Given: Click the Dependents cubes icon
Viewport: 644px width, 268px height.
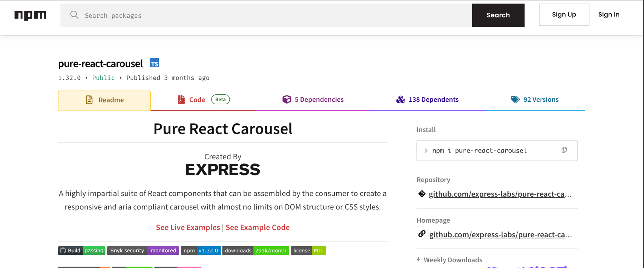Looking at the screenshot, I should point(401,99).
